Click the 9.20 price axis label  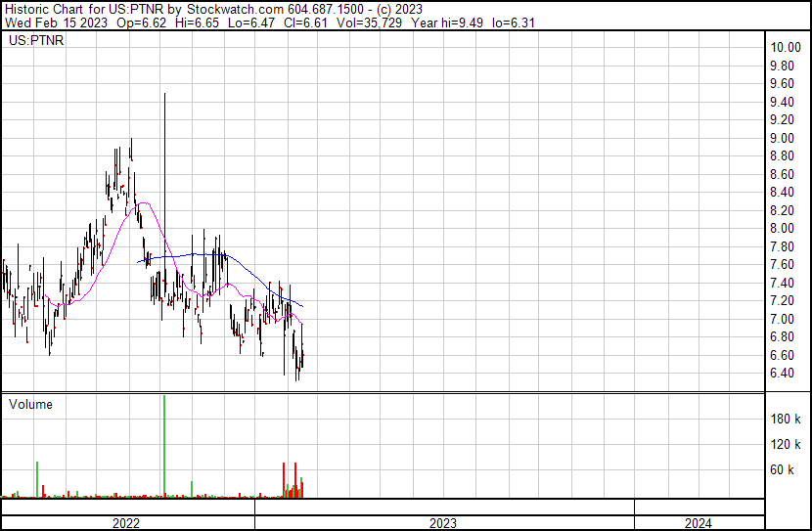[782, 119]
